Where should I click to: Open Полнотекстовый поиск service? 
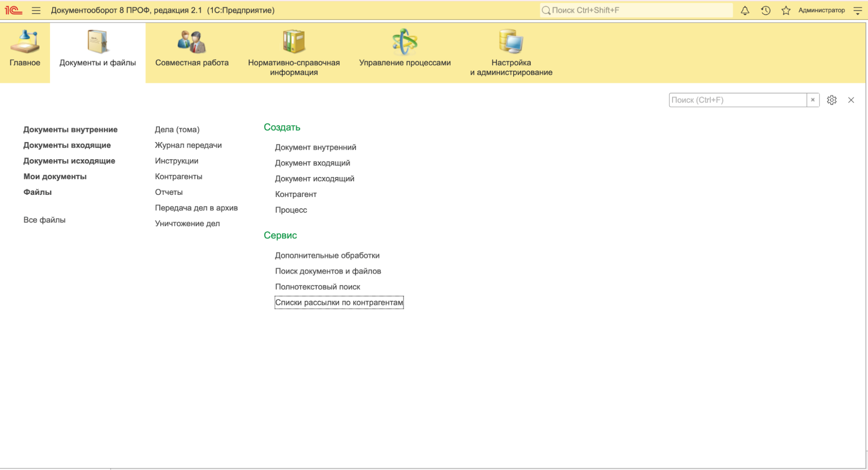tap(317, 287)
